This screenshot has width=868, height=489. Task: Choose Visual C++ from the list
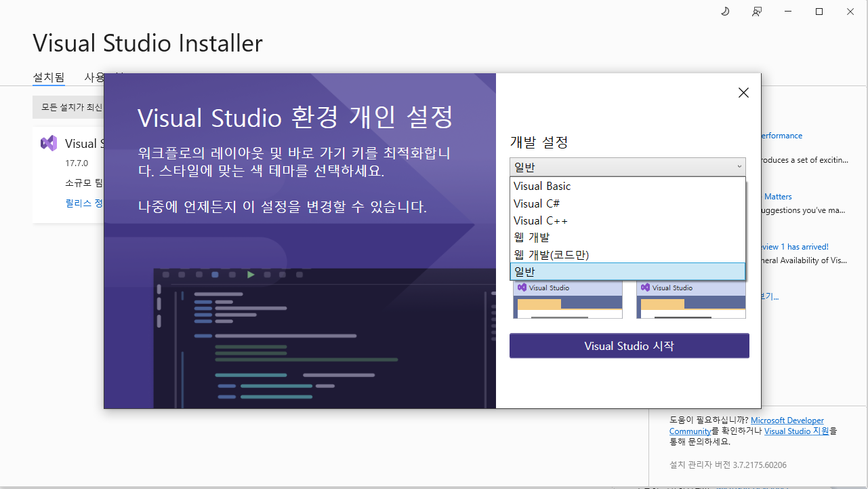point(627,220)
